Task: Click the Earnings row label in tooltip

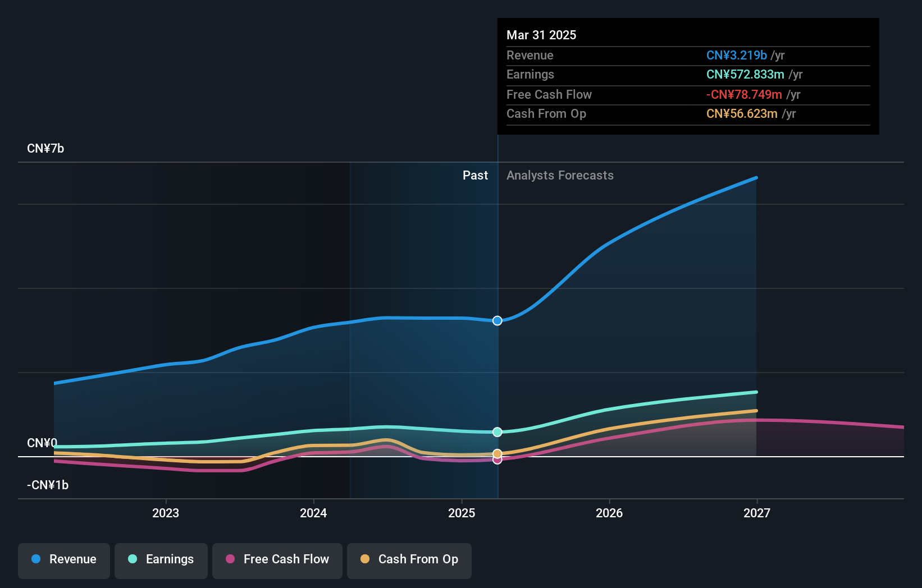Action: [x=530, y=75]
